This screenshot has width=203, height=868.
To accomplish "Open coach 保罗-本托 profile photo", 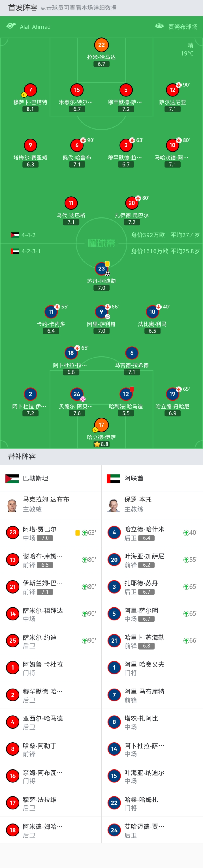I will pos(114,505).
